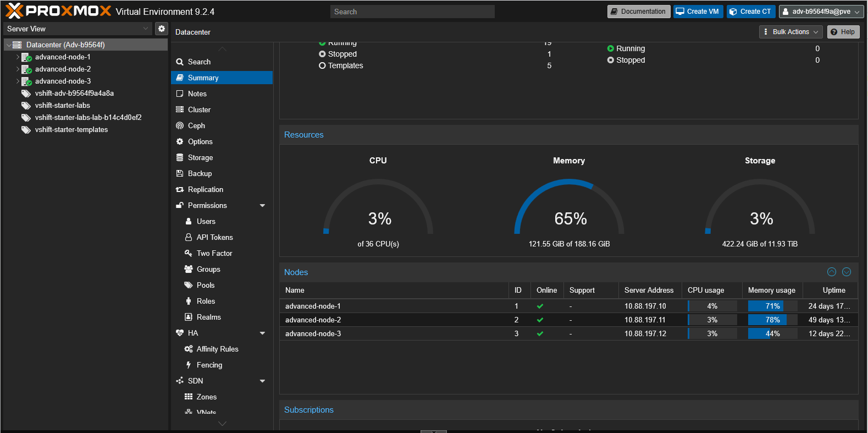Collapse the Permissions submenu arrow
This screenshot has width=868, height=433.
[x=262, y=206]
